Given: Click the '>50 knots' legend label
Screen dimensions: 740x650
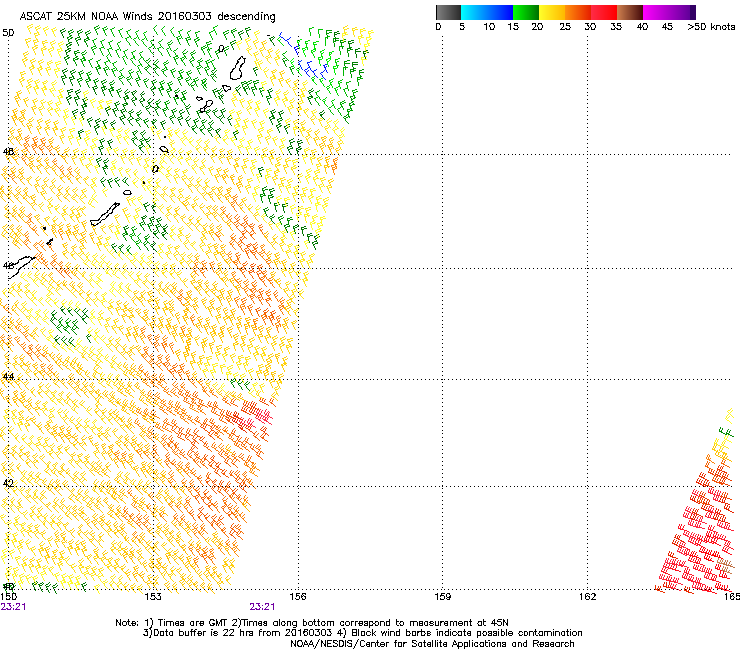Looking at the screenshot, I should (x=711, y=26).
